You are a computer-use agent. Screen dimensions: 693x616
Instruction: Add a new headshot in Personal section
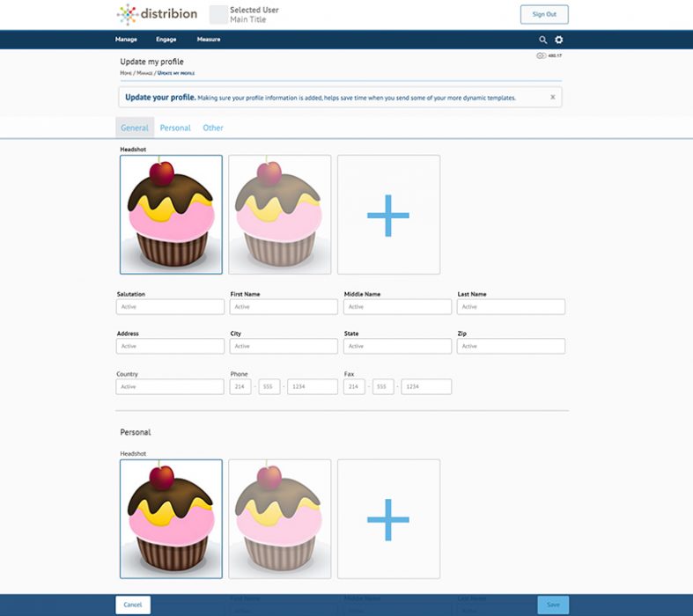[388, 518]
